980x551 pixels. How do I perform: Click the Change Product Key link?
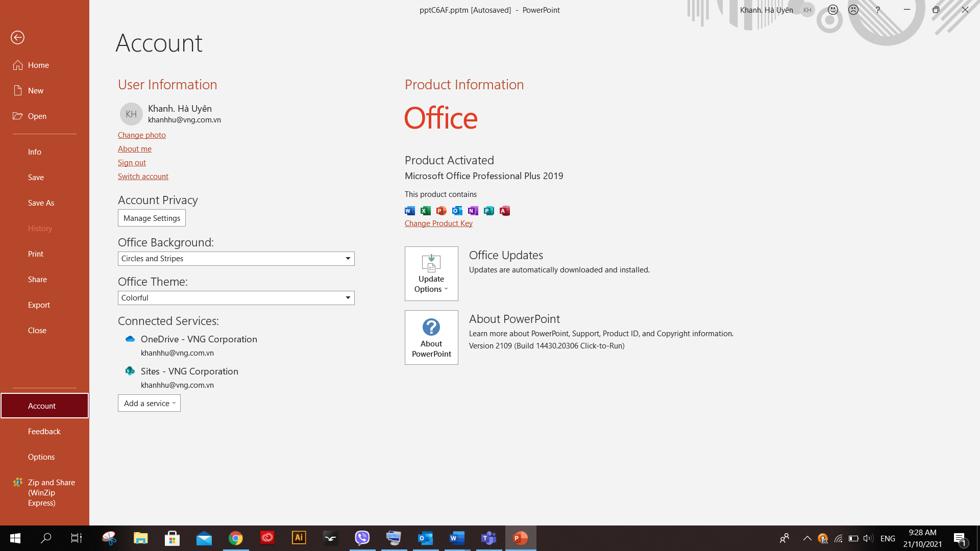(x=438, y=223)
